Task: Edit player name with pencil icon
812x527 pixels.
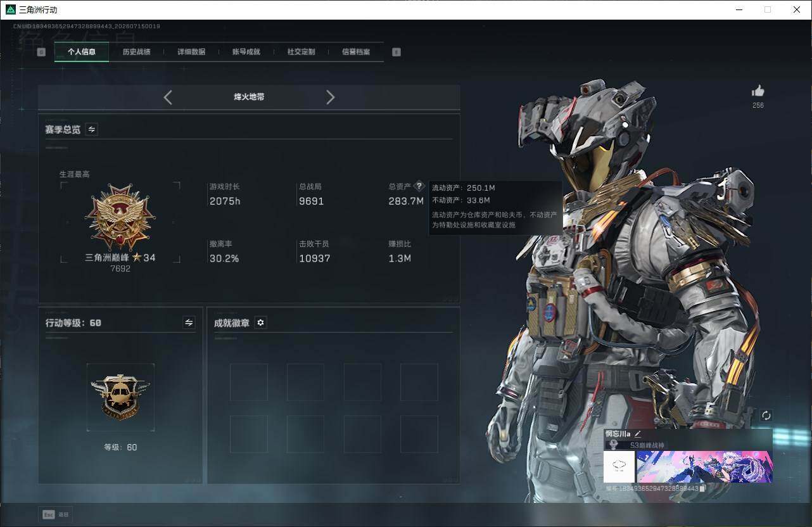Action: [638, 434]
